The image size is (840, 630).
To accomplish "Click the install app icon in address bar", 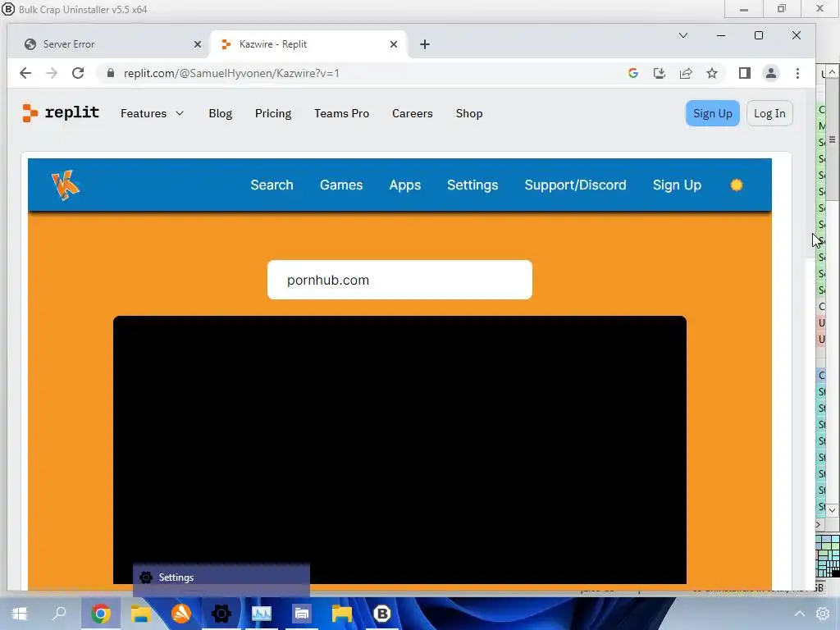I will click(660, 73).
